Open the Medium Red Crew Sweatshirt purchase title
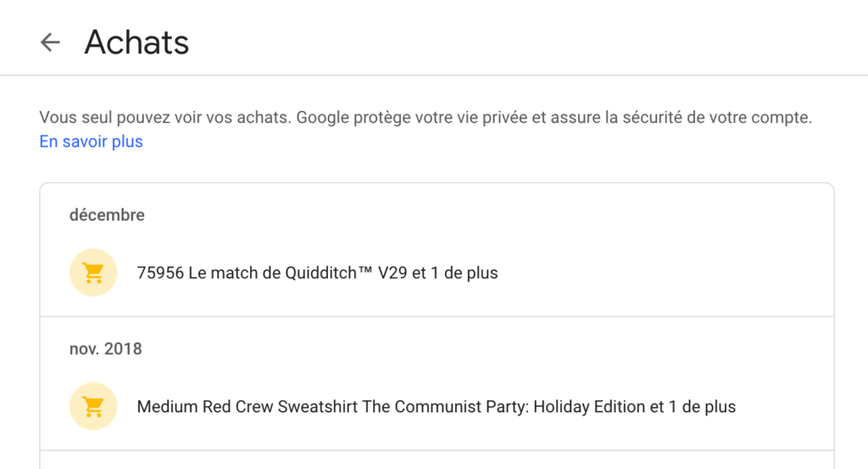868x469 pixels. click(x=248, y=407)
